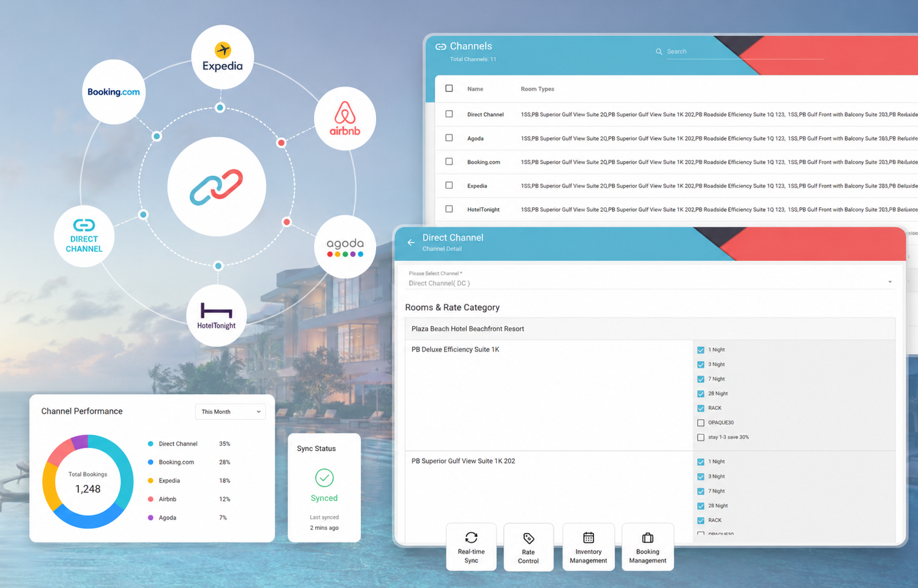Image resolution: width=918 pixels, height=588 pixels.
Task: Open Booking Management briefcase icon
Action: 647,538
